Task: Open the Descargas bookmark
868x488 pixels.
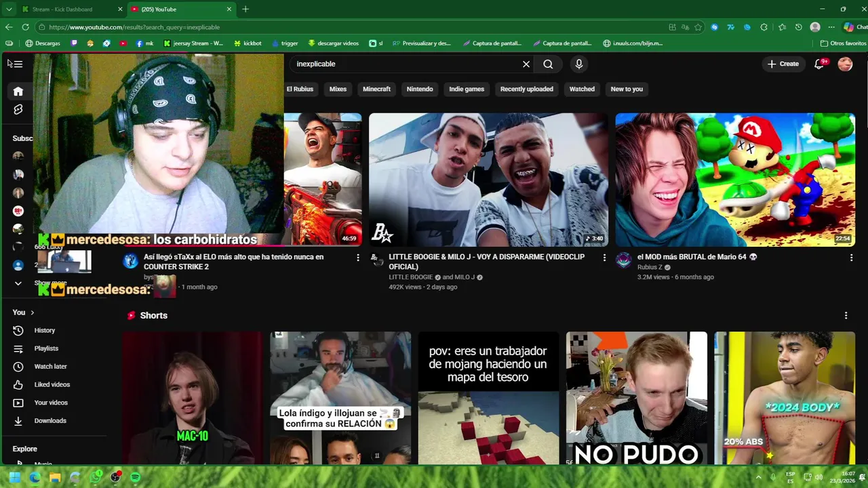Action: point(42,43)
